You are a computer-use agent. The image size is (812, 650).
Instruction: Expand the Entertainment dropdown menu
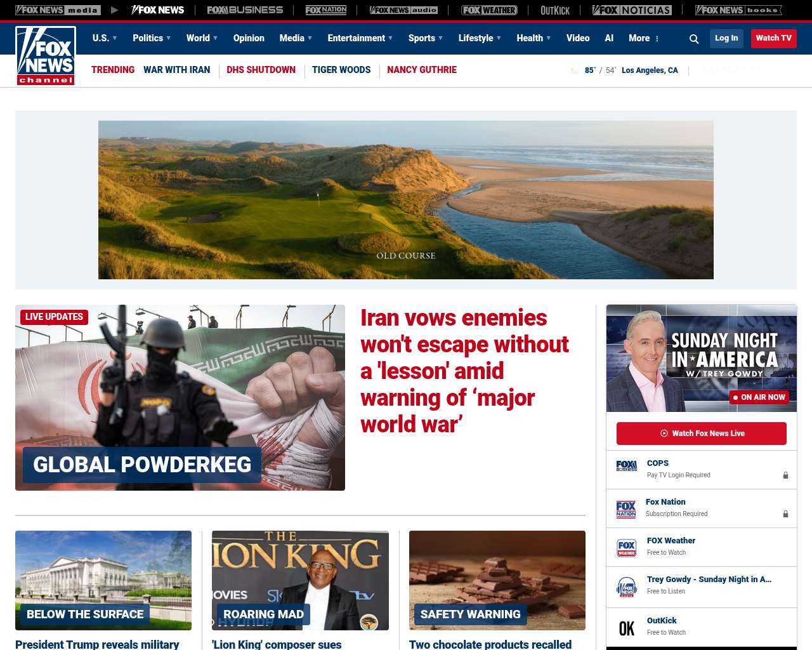360,38
